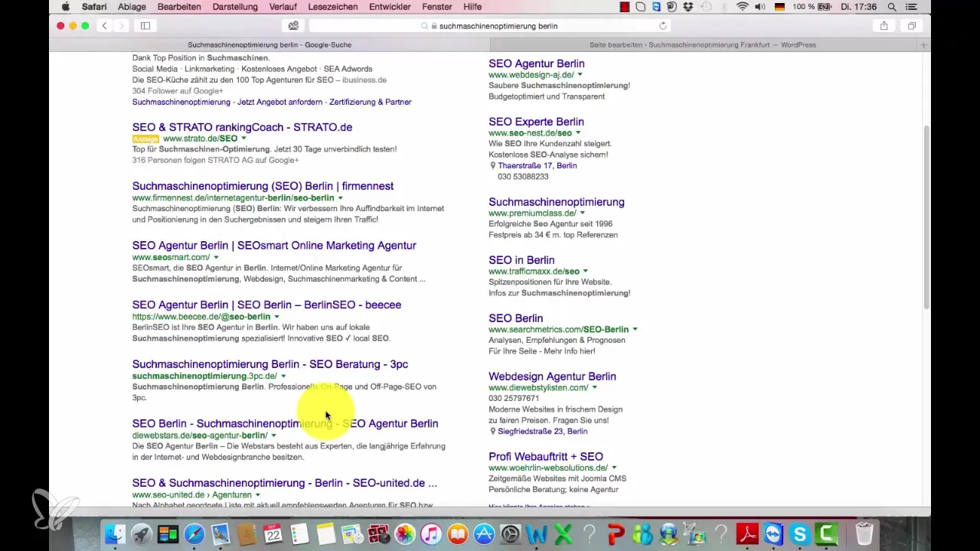This screenshot has height=551, width=980.
Task: Expand dropdown arrow next to www.strato.de/SEO
Action: tap(244, 139)
